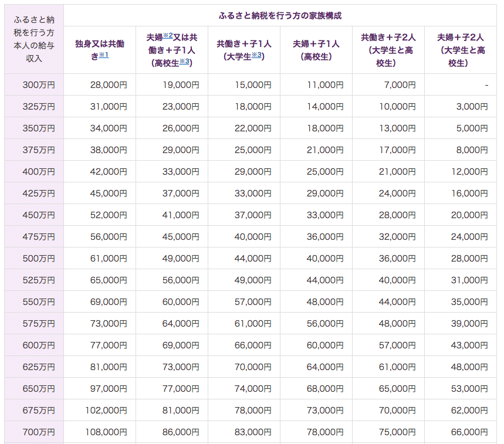Select 42,000円 in the 400万円 row
This screenshot has width=504, height=444.
[109, 172]
